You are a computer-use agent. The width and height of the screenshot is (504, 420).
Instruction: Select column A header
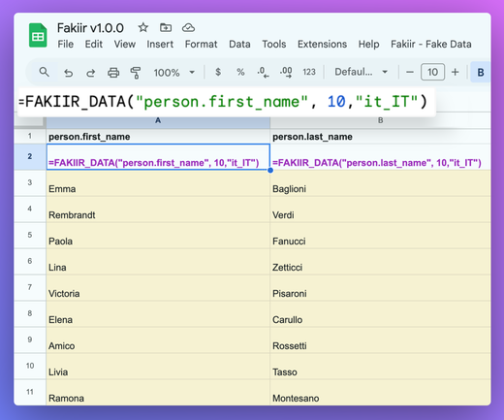point(158,120)
